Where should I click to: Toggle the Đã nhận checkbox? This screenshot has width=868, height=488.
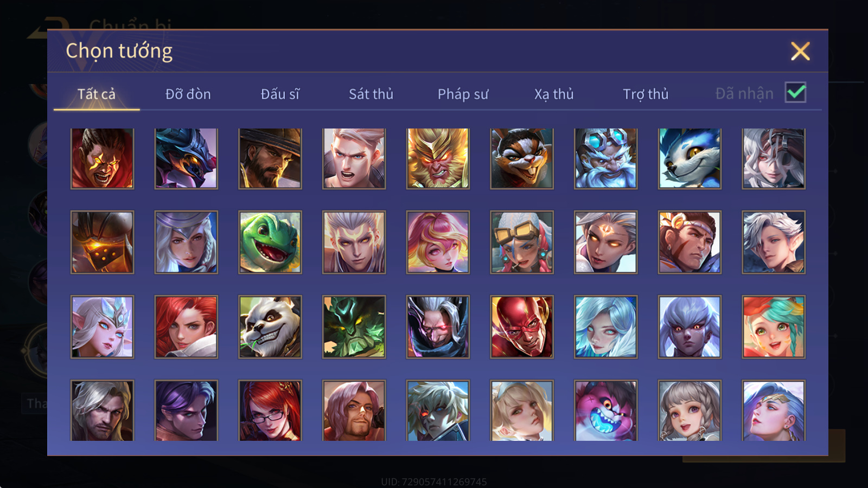[795, 92]
